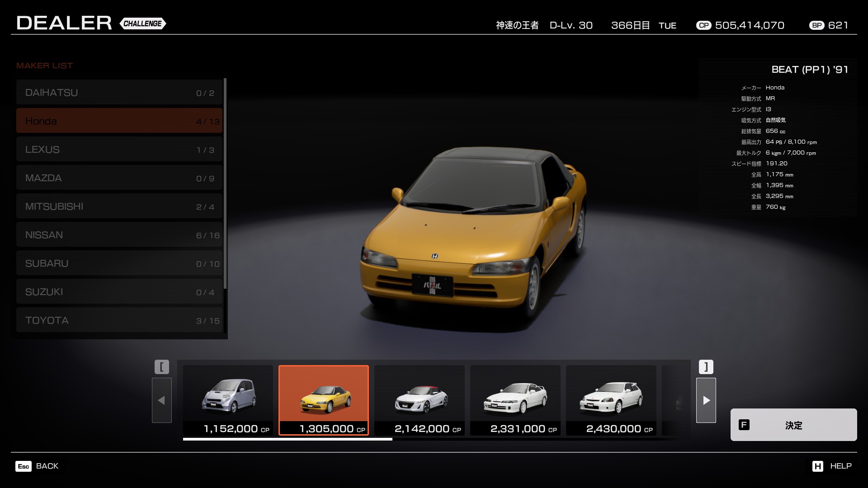Select LEXUS maker entry
Screen dimensions: 868x488
click(119, 150)
